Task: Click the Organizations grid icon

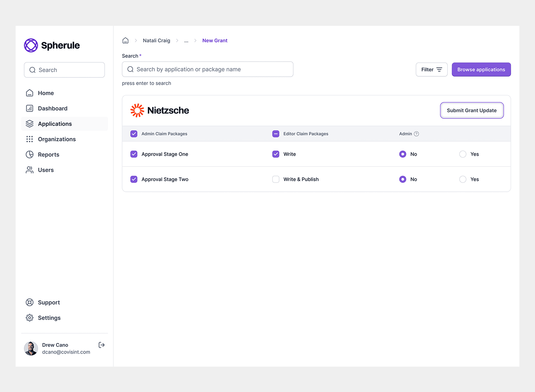Action: point(29,139)
